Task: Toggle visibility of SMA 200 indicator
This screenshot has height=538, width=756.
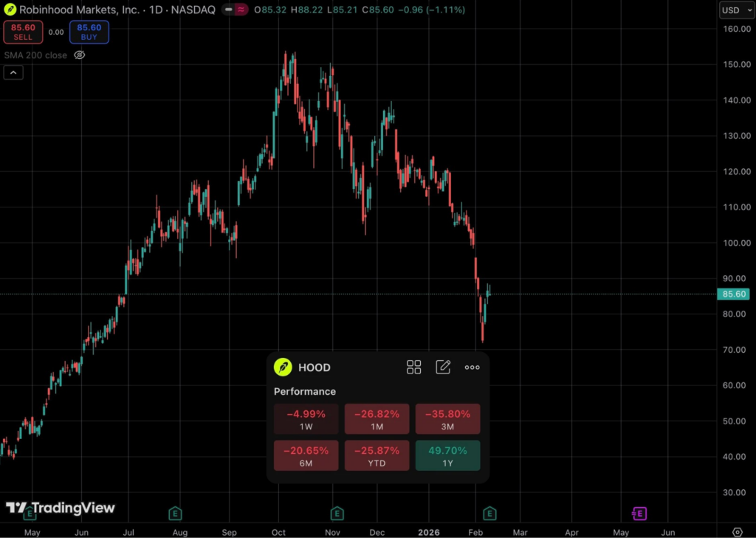Action: coord(80,55)
